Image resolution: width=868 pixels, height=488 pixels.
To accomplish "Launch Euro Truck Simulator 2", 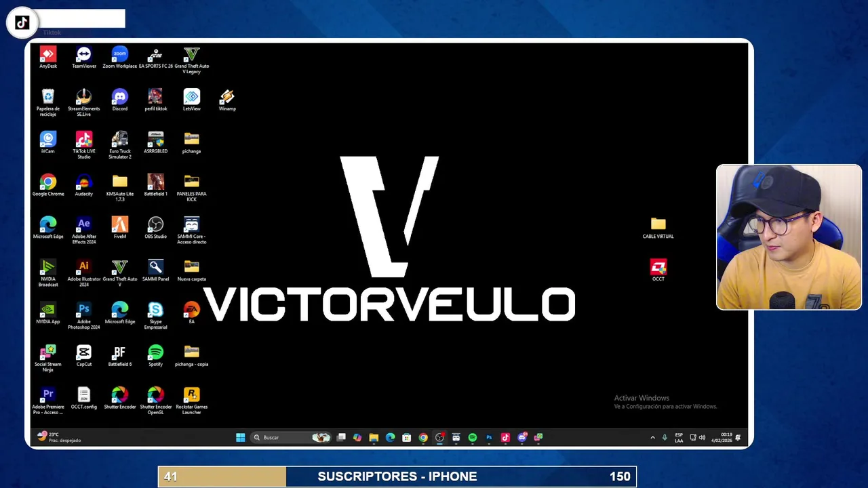I will tap(120, 145).
